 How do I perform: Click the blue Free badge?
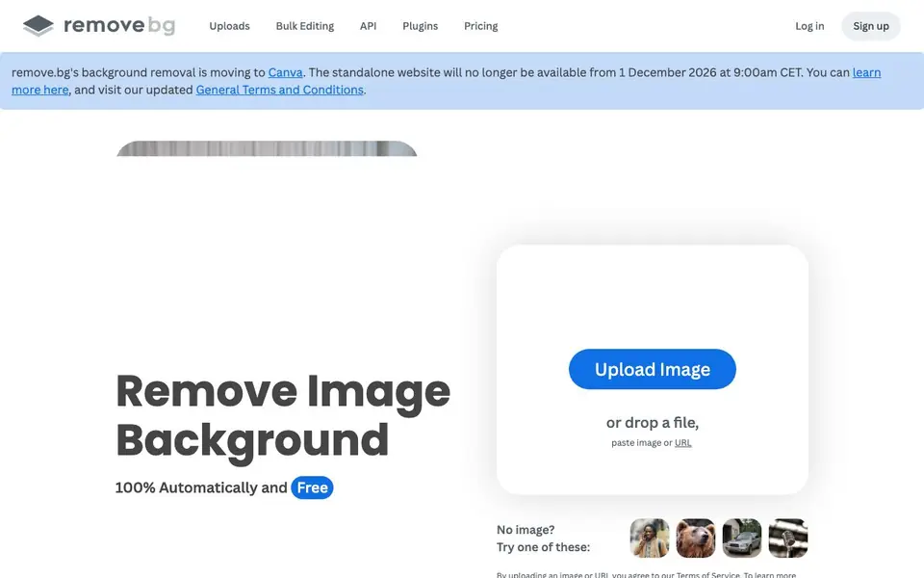click(x=312, y=487)
